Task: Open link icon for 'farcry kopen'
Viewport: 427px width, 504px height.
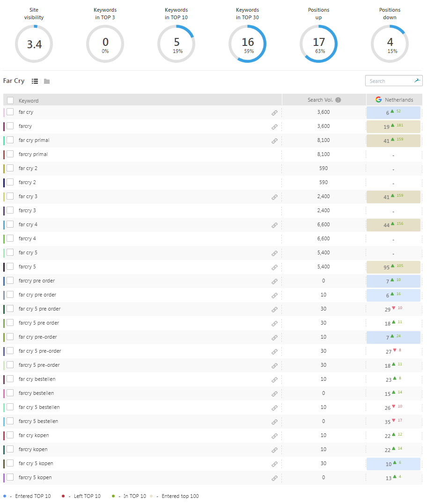Action: click(274, 450)
